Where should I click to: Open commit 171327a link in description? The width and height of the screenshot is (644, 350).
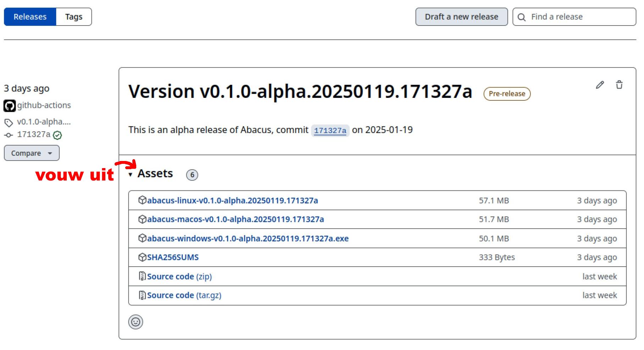click(x=330, y=130)
